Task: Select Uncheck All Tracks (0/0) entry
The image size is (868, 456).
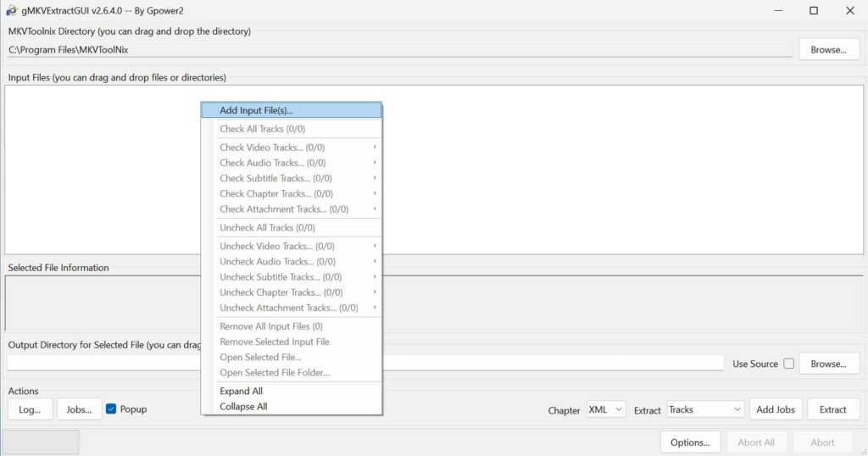Action: [292, 227]
